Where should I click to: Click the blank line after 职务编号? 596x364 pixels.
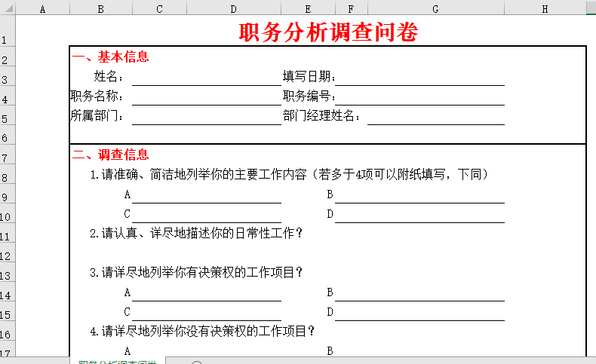419,96
